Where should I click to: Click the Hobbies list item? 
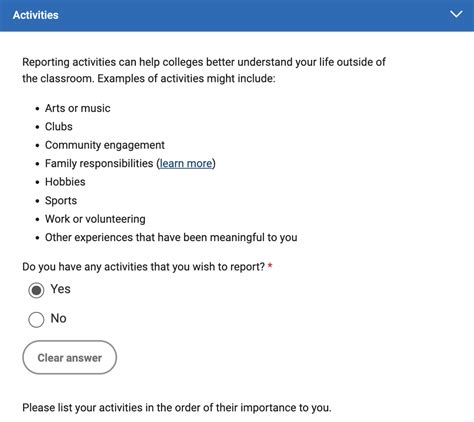tap(65, 182)
